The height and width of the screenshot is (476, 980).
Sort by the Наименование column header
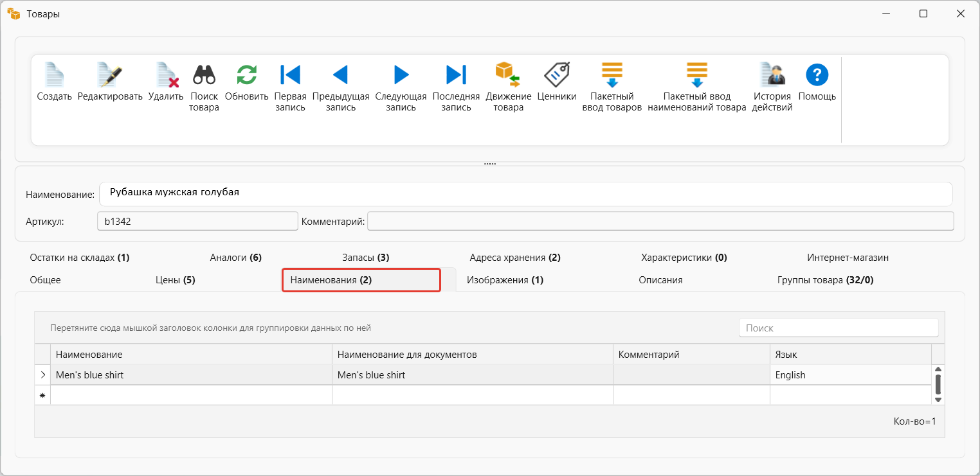(191, 355)
